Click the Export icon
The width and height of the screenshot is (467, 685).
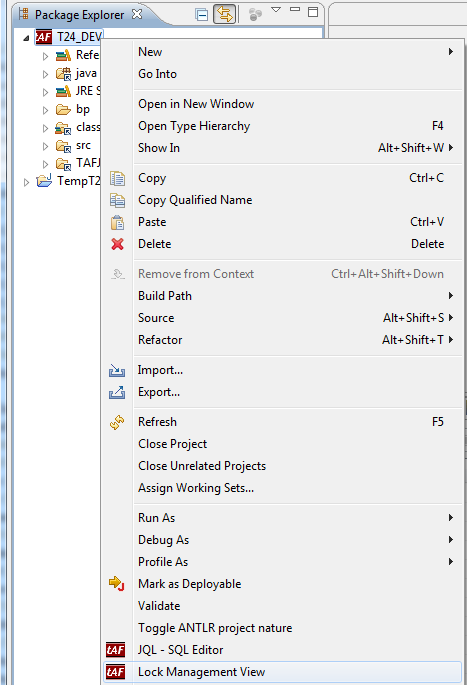[117, 392]
